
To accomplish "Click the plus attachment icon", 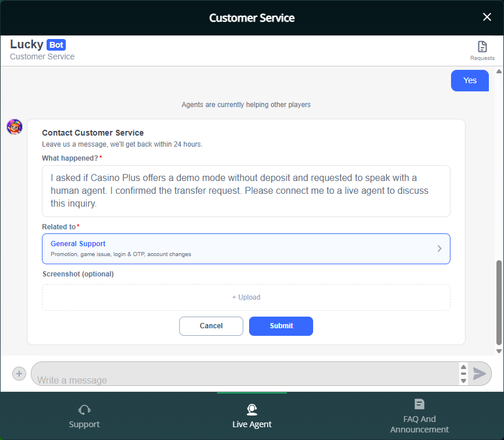I will click(19, 374).
